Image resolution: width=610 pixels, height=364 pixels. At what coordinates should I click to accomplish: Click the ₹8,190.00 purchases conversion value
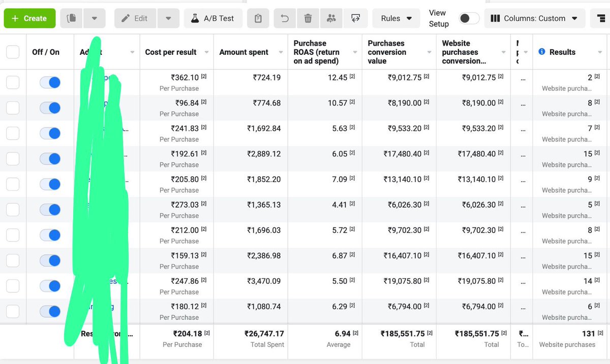[404, 103]
